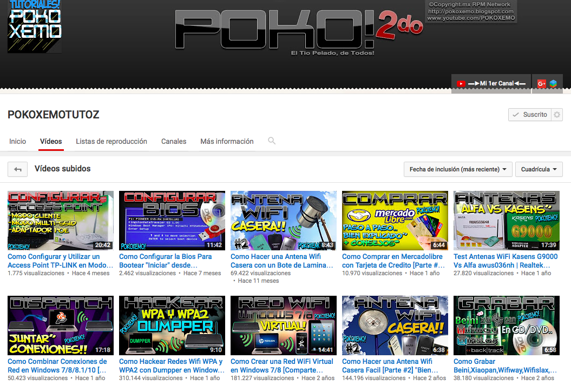Click the Grabar Beini en CD/DVD thumbnail

(506, 325)
